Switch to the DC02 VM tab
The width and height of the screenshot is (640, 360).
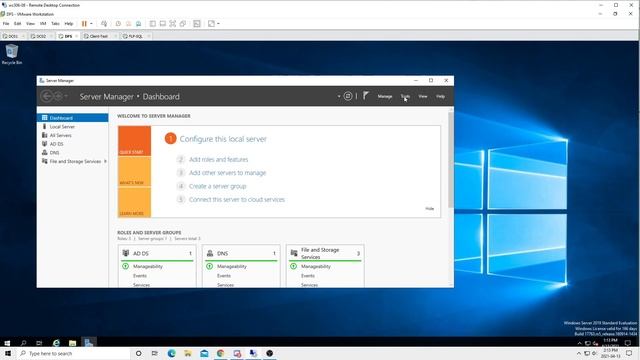(x=41, y=36)
